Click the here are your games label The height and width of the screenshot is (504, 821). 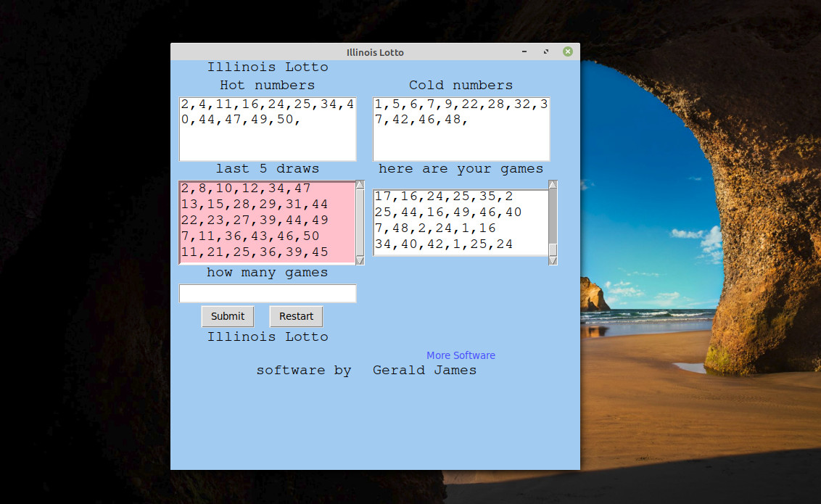[x=461, y=169]
